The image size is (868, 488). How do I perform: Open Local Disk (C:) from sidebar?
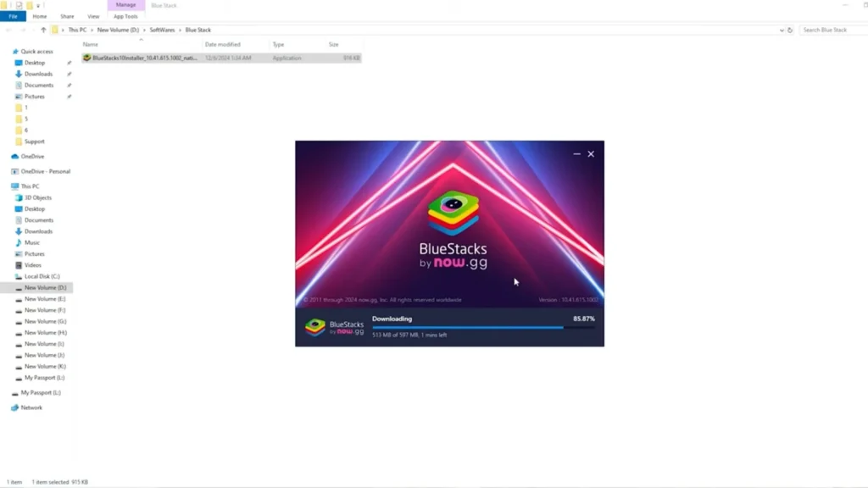pos(41,276)
